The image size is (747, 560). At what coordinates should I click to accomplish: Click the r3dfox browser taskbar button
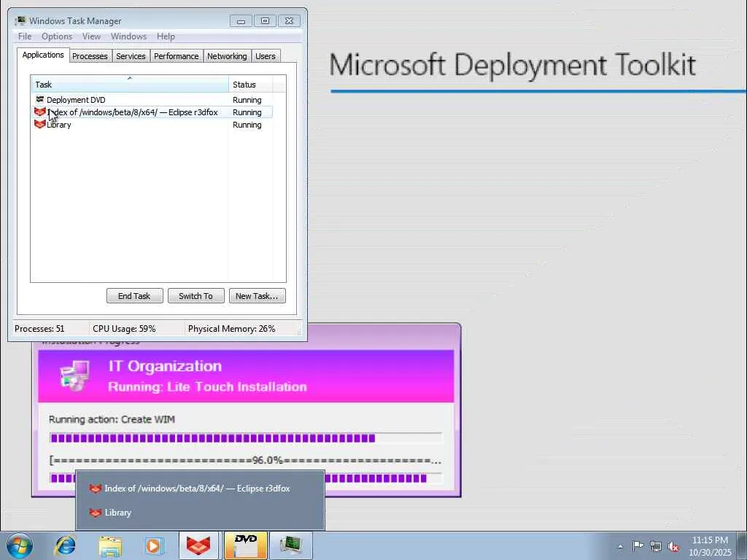(198, 545)
